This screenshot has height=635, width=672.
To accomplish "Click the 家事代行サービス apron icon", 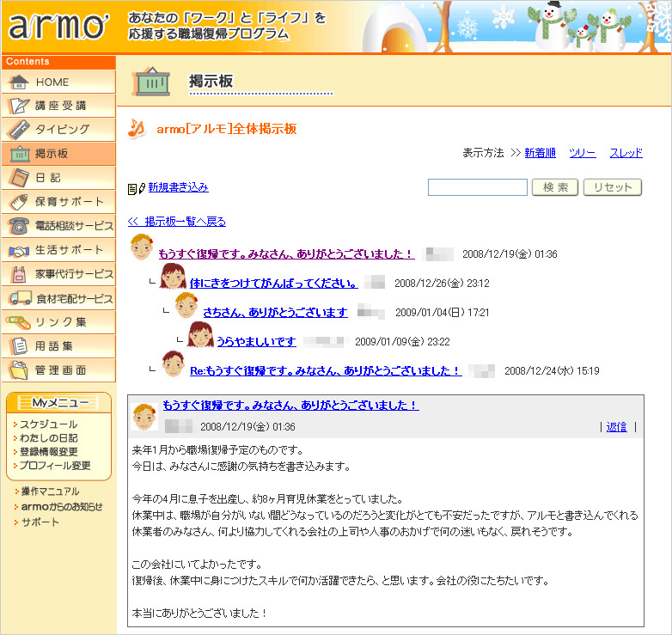I will (19, 274).
